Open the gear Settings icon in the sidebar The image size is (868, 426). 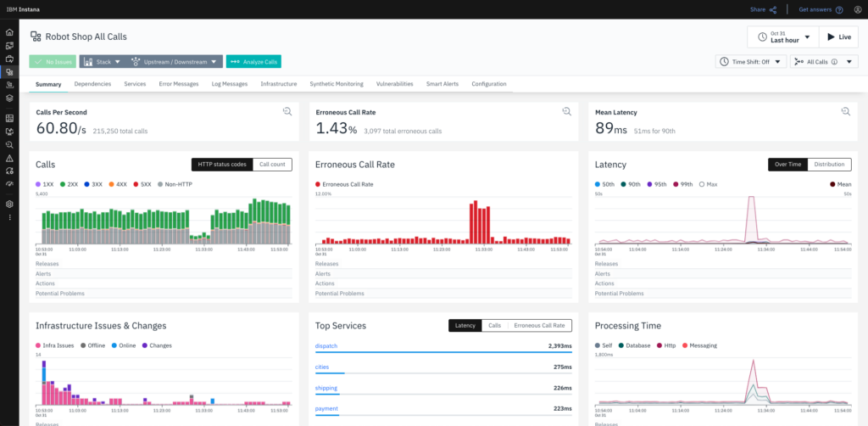pos(9,204)
